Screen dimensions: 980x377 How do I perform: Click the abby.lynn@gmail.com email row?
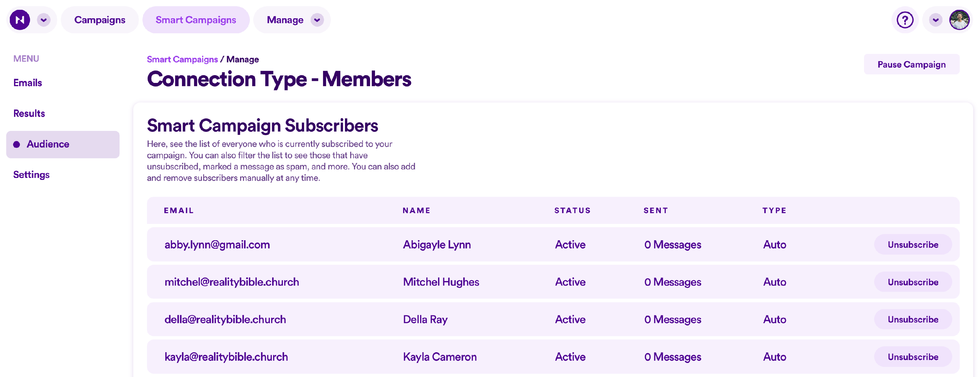point(217,245)
